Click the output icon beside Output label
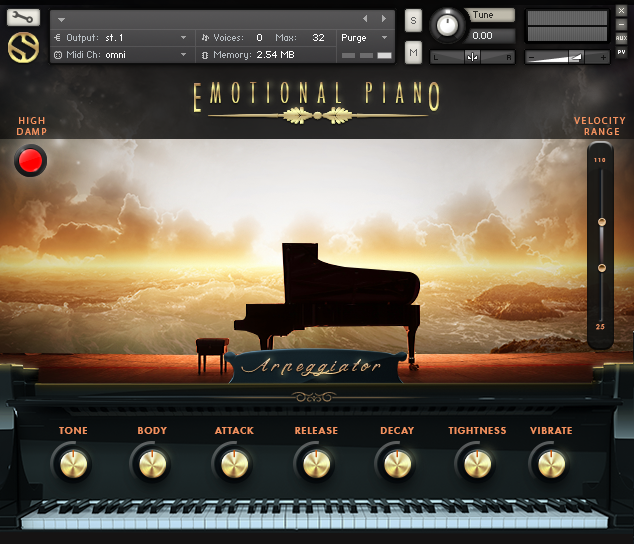 point(57,38)
